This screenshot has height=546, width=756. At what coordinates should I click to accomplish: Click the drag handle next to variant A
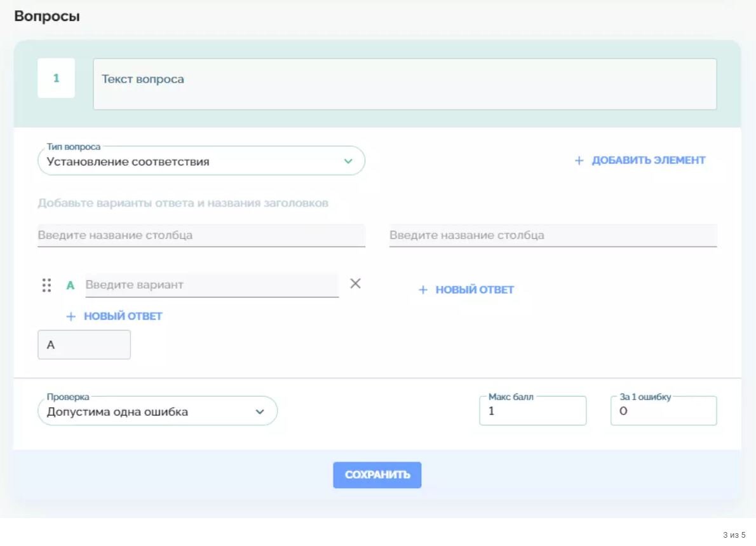(x=45, y=285)
